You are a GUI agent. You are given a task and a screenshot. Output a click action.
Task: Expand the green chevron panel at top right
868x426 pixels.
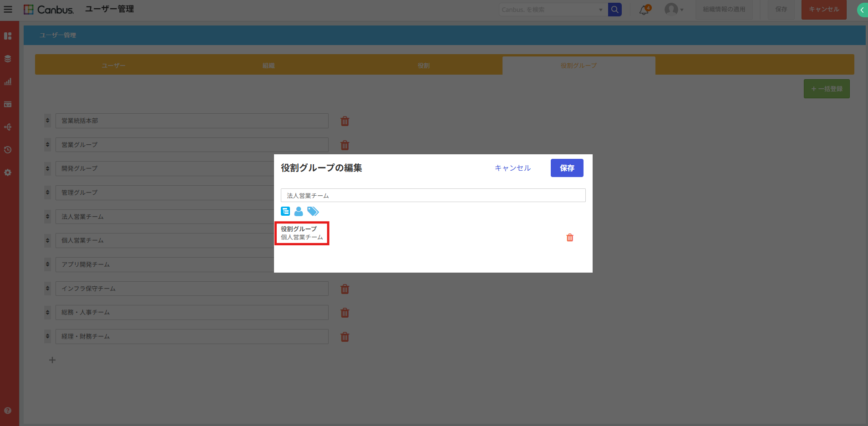pyautogui.click(x=862, y=10)
